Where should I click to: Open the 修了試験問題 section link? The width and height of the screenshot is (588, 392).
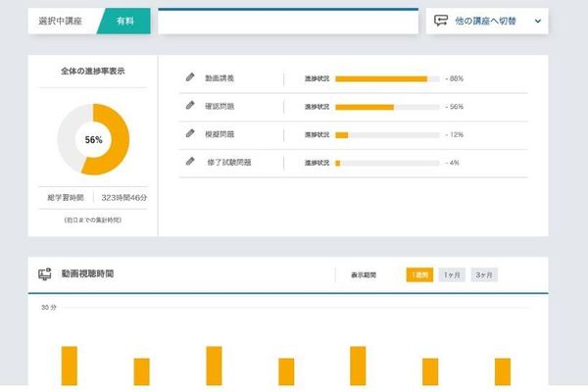click(x=229, y=163)
